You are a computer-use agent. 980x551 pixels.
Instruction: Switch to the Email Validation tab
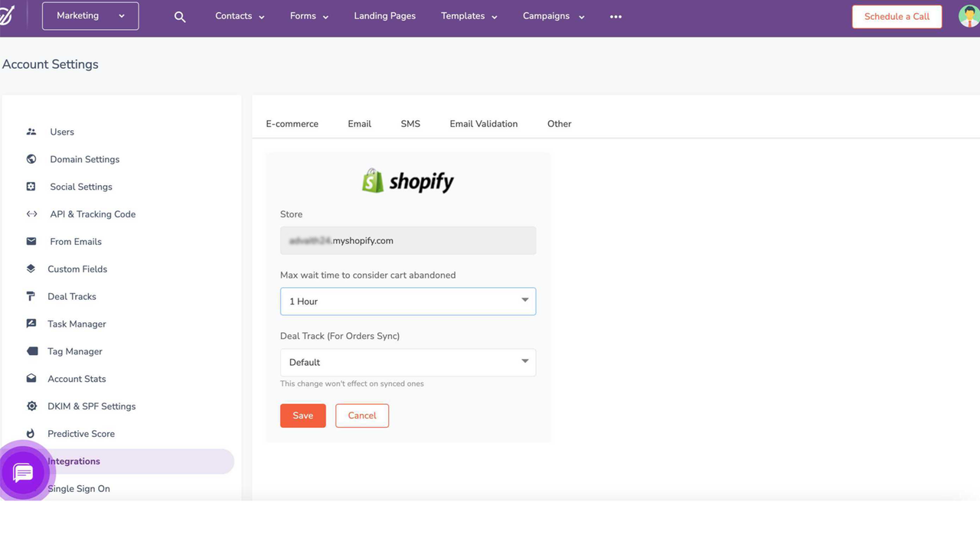pyautogui.click(x=484, y=124)
